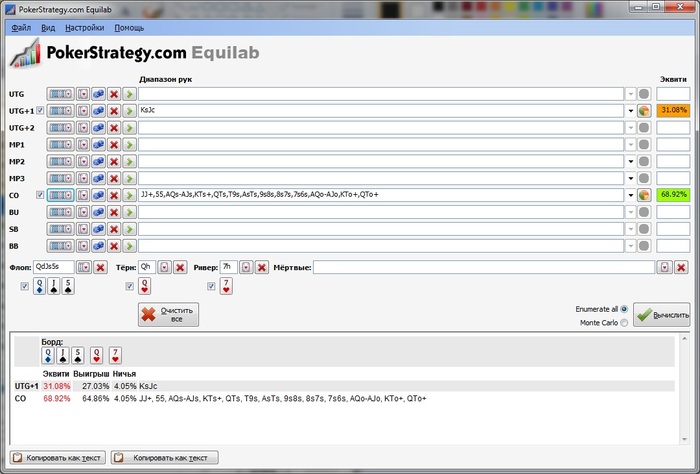
Task: Click green arrow in the UTG+1 row
Action: pos(129,111)
